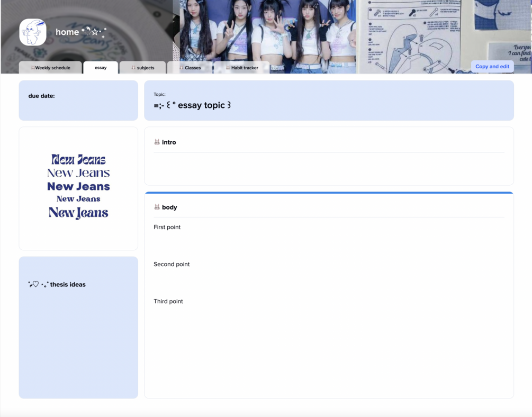Screen dimensions: 532x417
Task: Select the essay tab
Action: tap(101, 68)
